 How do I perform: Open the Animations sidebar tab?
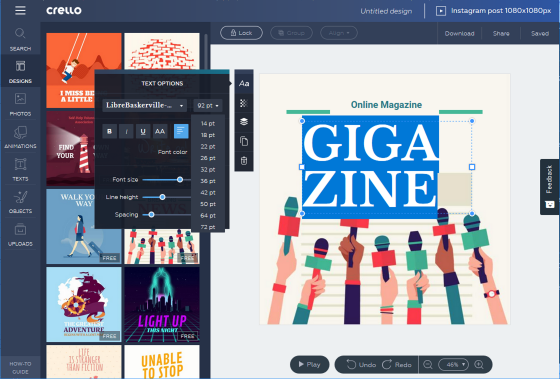coord(20,137)
